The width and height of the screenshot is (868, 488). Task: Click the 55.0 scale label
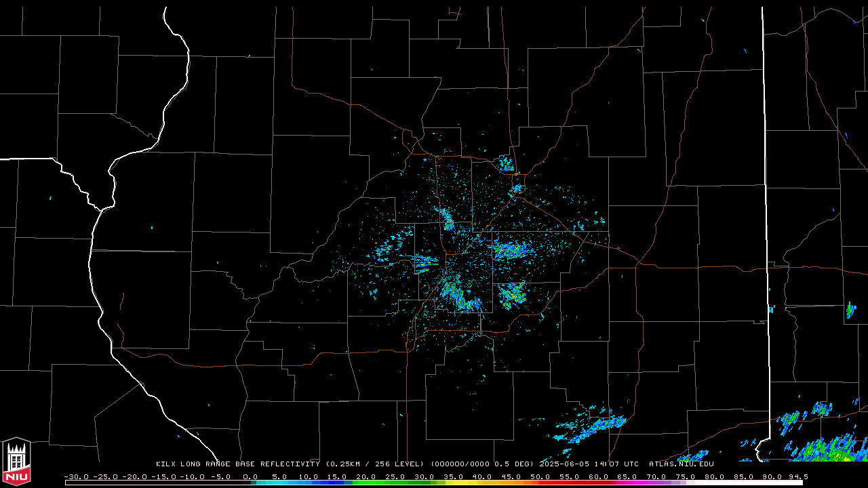pyautogui.click(x=570, y=477)
